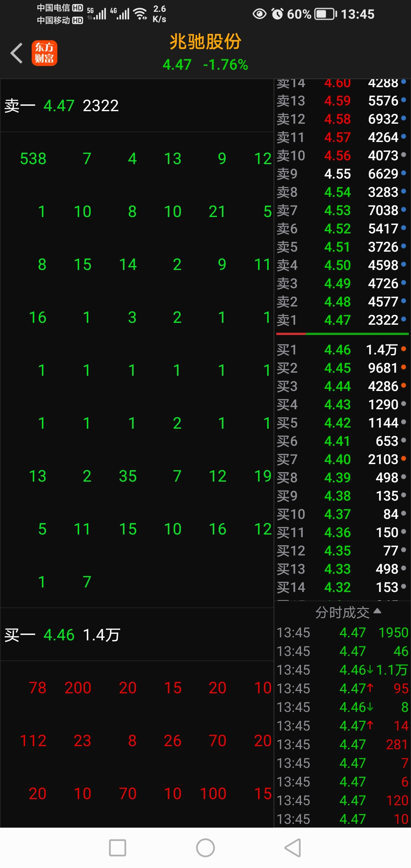Tap sell queue order 538

coord(33,158)
